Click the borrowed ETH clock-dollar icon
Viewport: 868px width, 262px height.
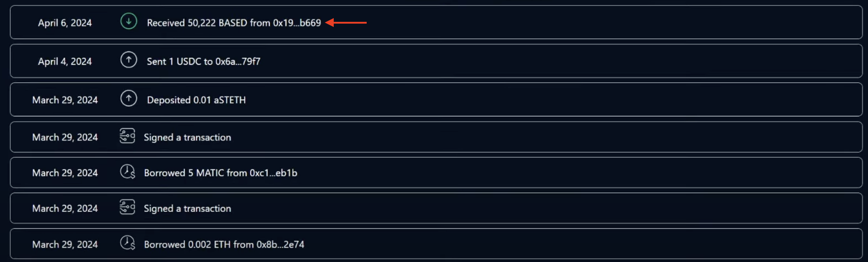[127, 243]
